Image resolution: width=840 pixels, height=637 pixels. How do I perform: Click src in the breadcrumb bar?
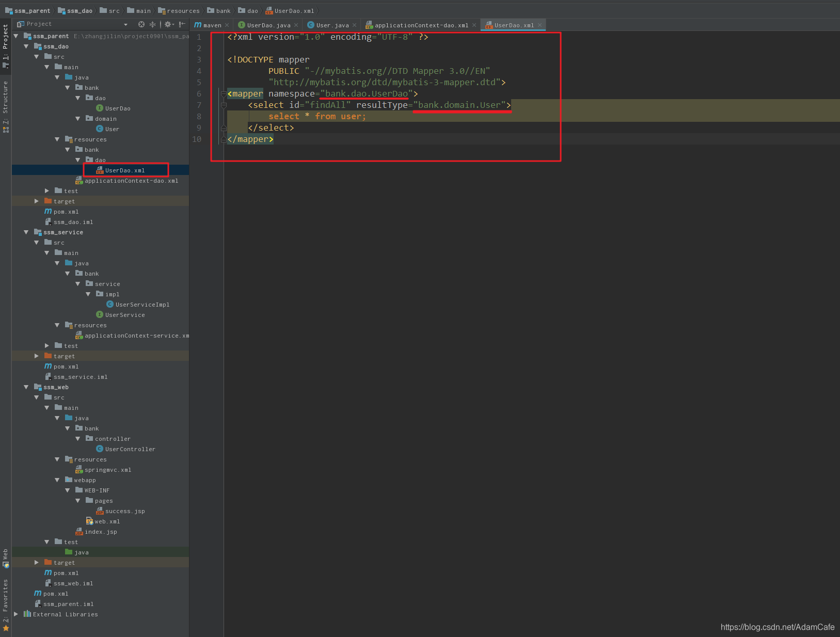click(110, 11)
